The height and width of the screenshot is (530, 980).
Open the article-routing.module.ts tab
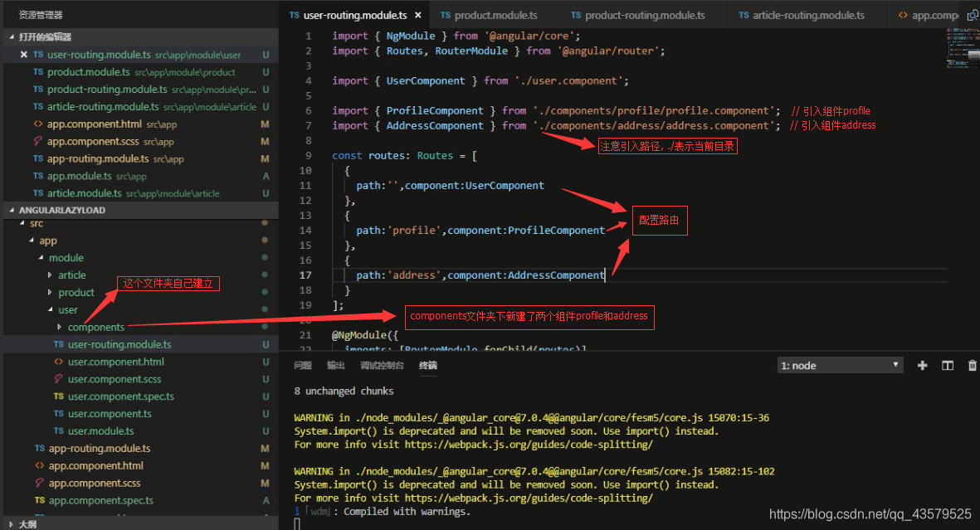(802, 15)
